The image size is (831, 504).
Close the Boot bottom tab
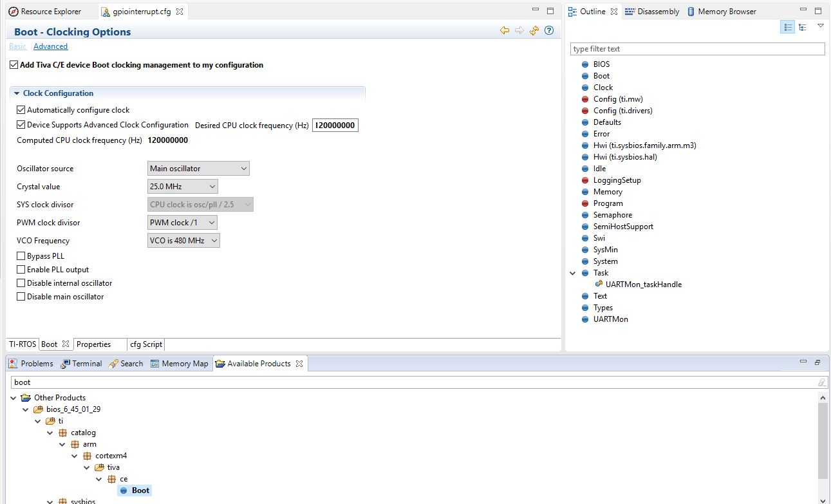pos(66,344)
